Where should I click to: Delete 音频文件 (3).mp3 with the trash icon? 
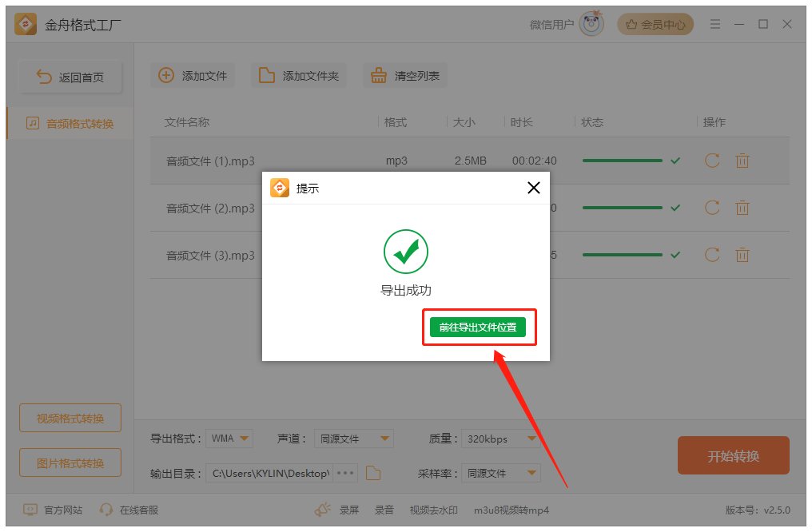click(x=742, y=255)
